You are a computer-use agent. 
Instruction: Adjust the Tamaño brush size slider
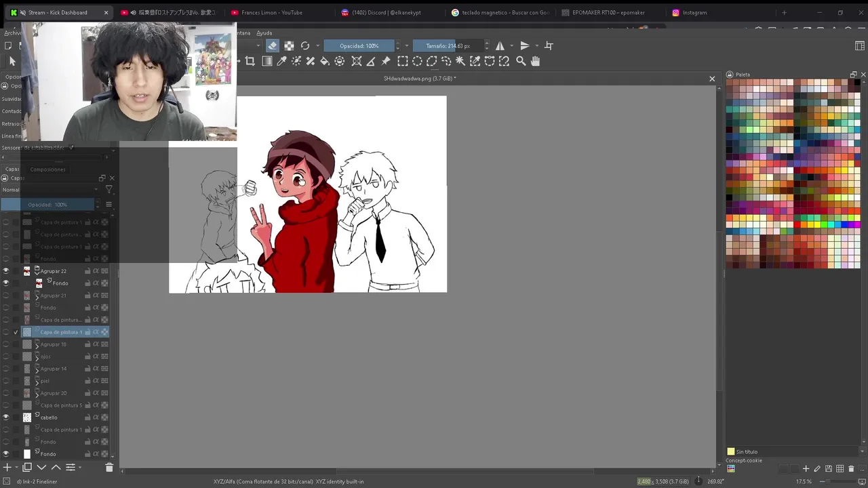[x=448, y=45]
